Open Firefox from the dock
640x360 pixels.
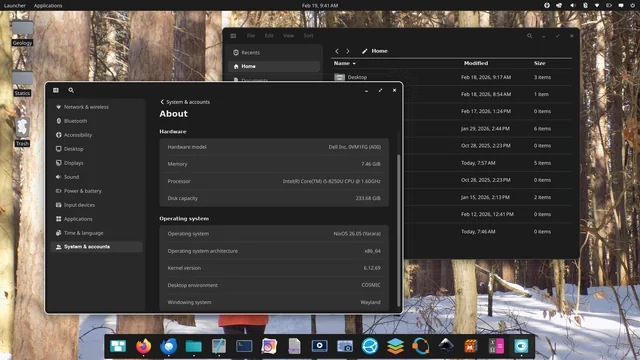coord(143,346)
